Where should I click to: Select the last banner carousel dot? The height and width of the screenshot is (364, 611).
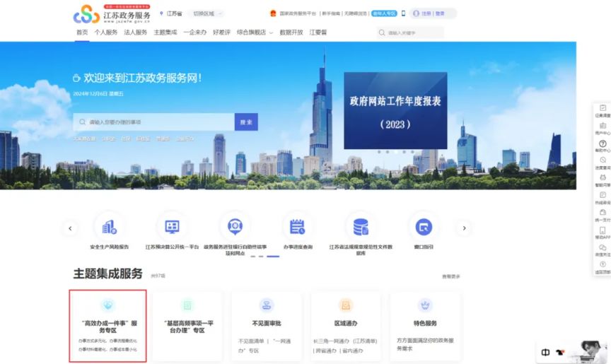[x=412, y=152]
